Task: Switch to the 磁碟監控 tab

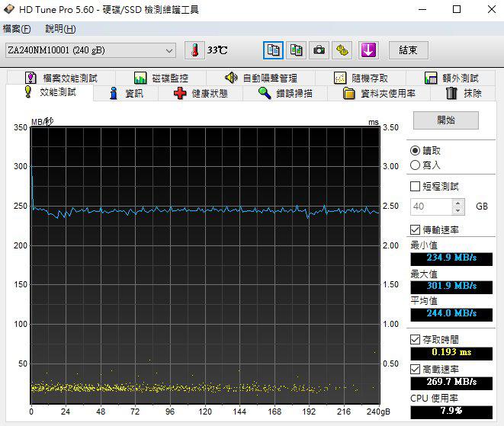Action: point(161,78)
